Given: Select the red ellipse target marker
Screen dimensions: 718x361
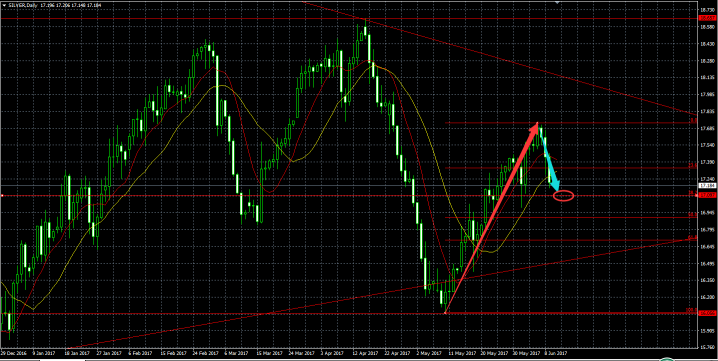Looking at the screenshot, I should tap(563, 196).
